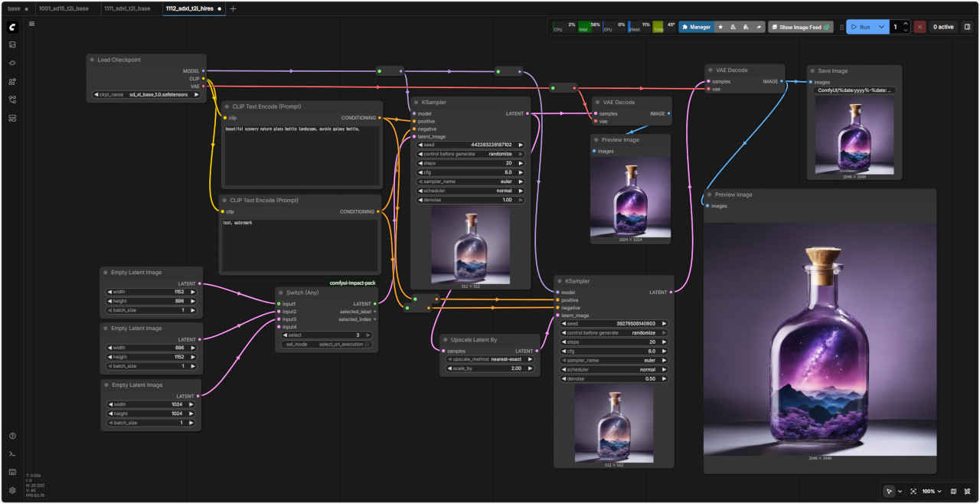This screenshot has height=504, width=980.
Task: Open settings gear at sidebar bottom
Action: (12, 490)
